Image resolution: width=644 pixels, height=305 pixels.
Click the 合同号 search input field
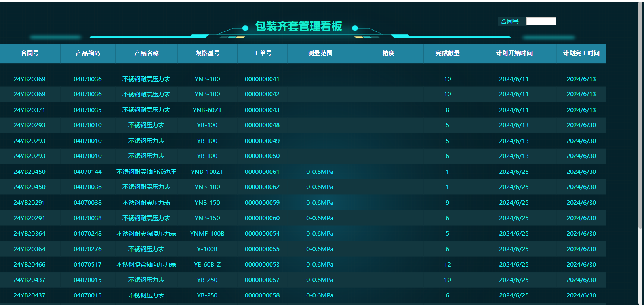click(x=541, y=21)
